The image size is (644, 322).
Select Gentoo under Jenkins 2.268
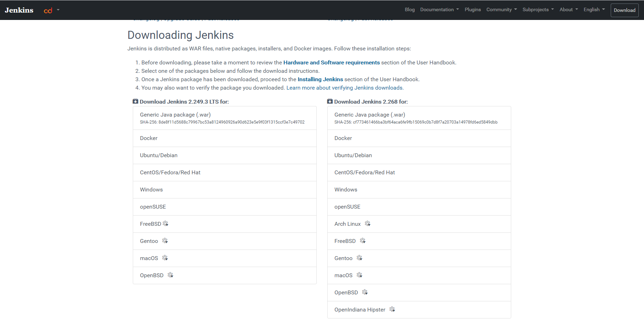pos(419,258)
